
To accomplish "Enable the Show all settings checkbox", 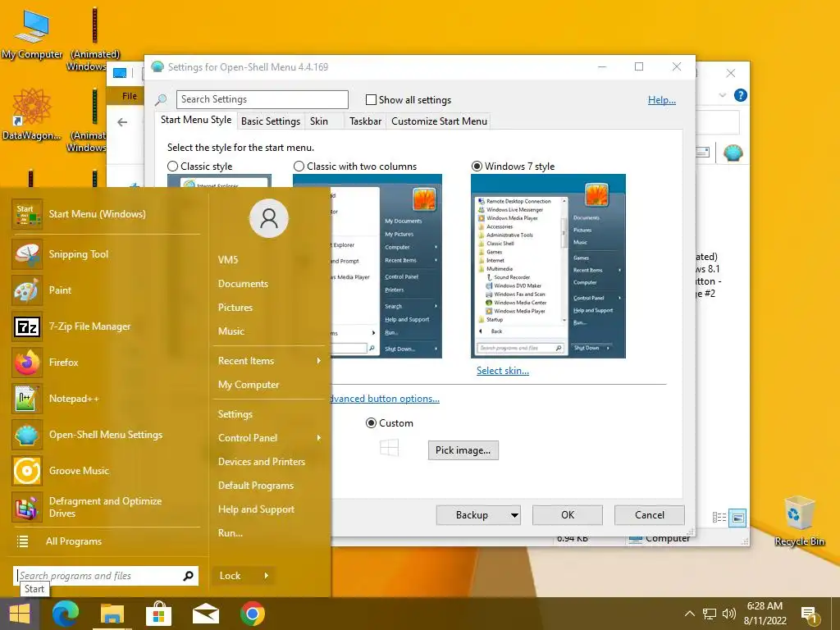I will click(x=371, y=99).
